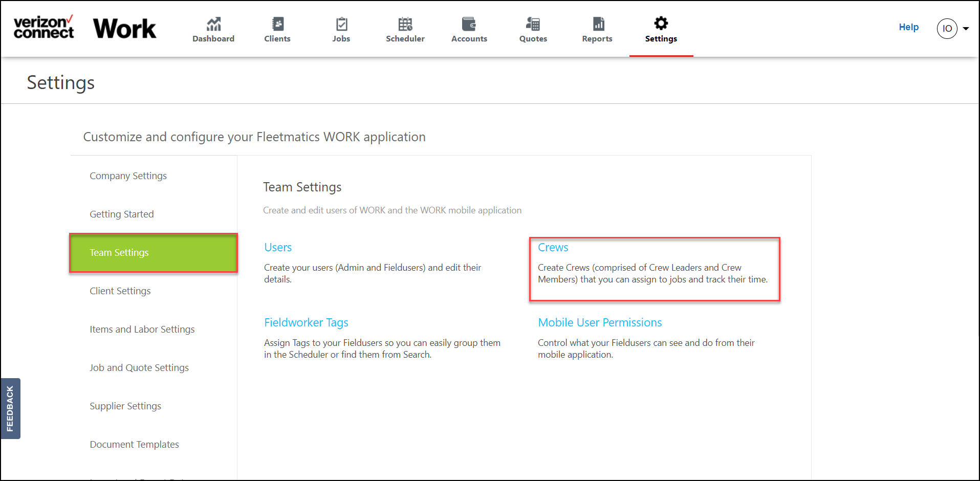Expand the user account dropdown arrow
The height and width of the screenshot is (481, 980).
pyautogui.click(x=966, y=29)
